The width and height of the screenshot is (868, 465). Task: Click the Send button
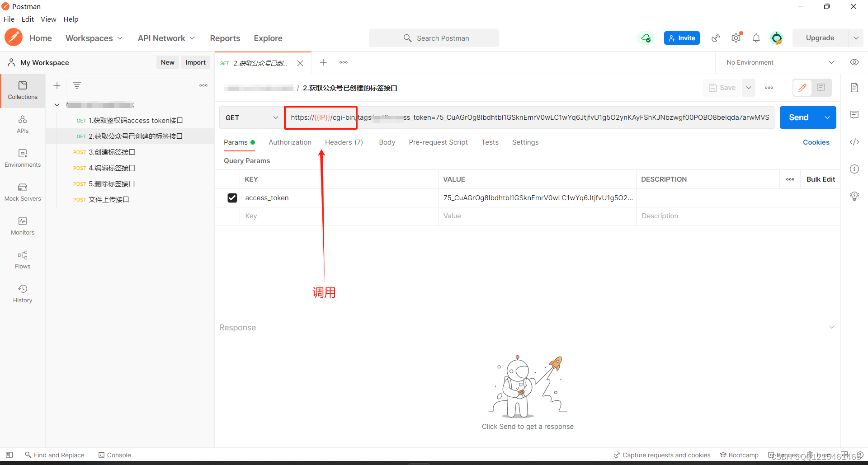799,117
